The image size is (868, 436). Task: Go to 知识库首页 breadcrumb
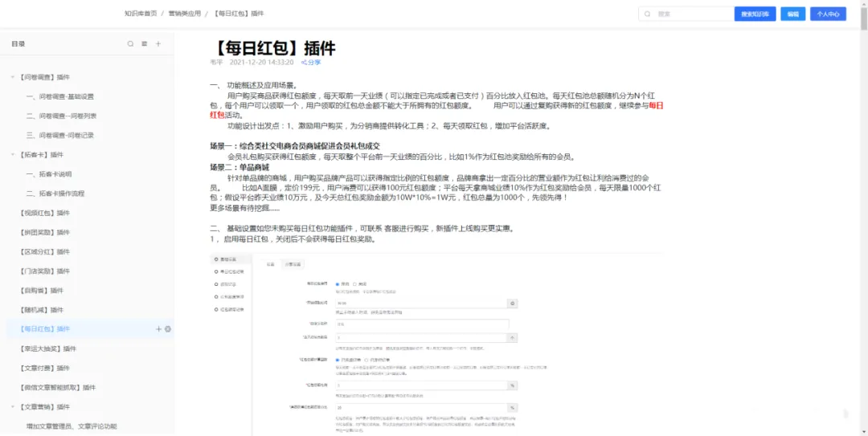point(141,14)
